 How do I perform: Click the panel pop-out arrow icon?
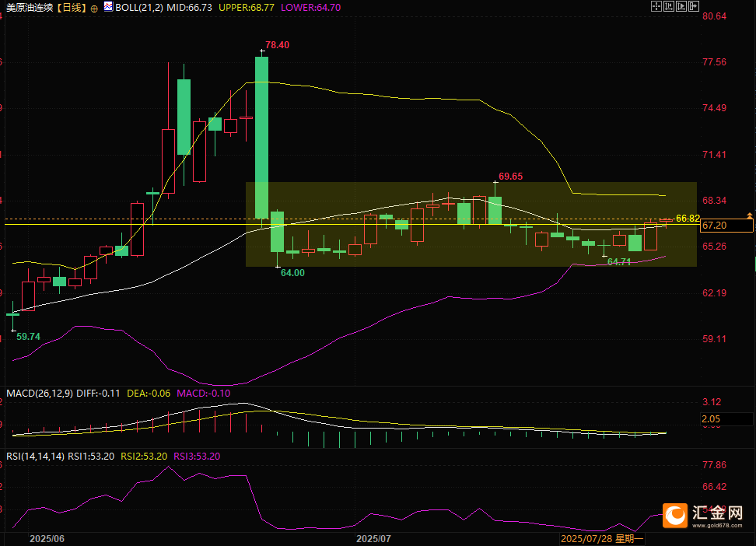[694, 6]
